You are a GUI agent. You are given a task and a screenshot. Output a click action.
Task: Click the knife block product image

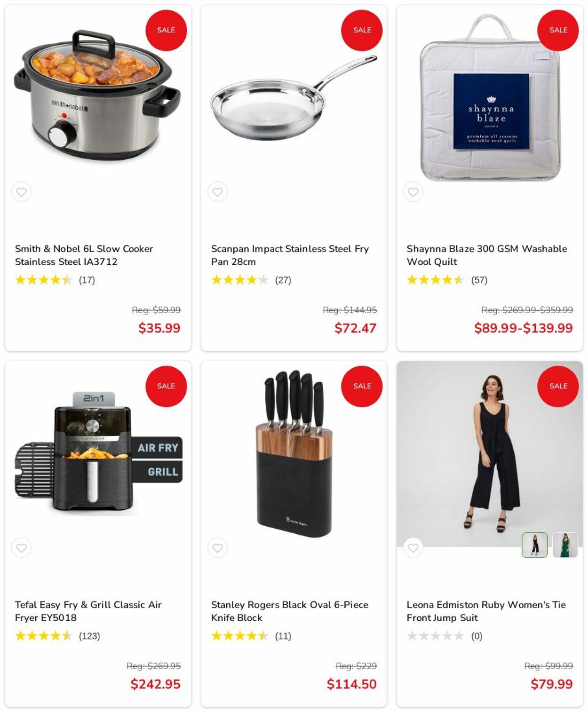point(294,453)
